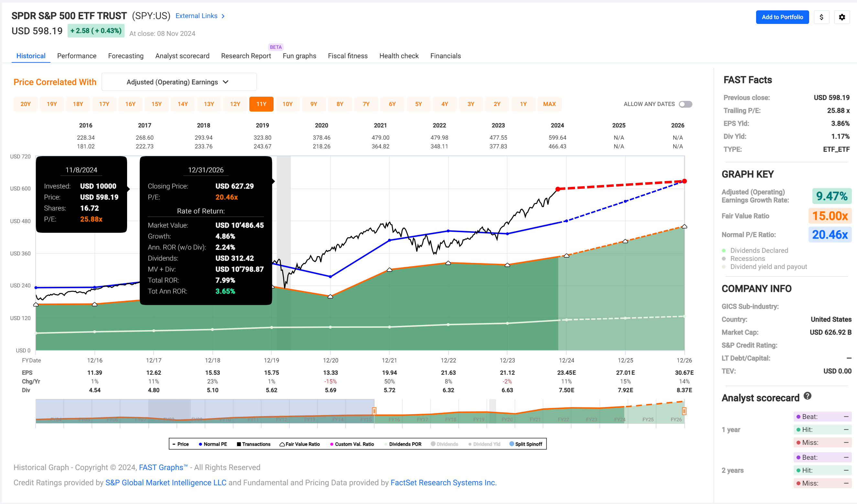Screen dimensions: 857x504
Task: Select the 20Y time range button
Action: coord(26,104)
